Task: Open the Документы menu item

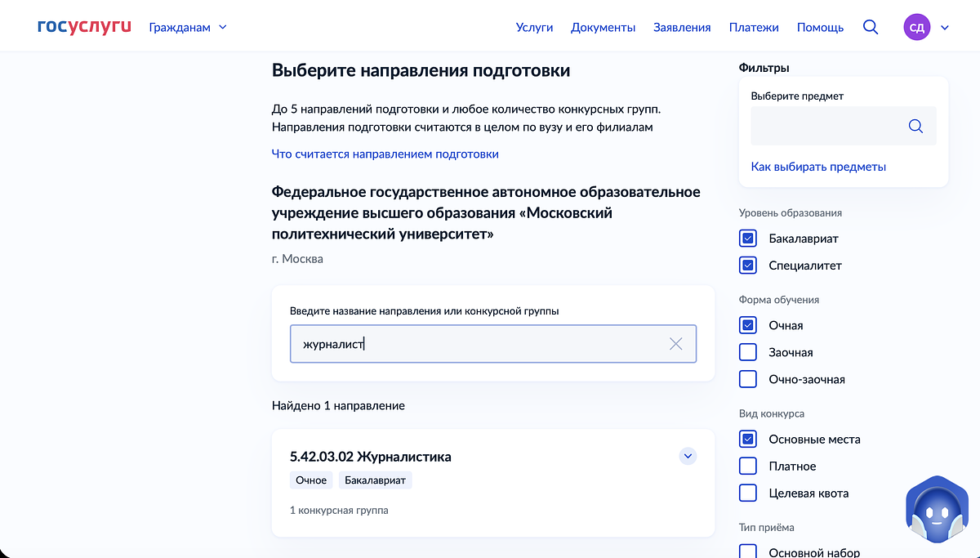Action: 603,27
